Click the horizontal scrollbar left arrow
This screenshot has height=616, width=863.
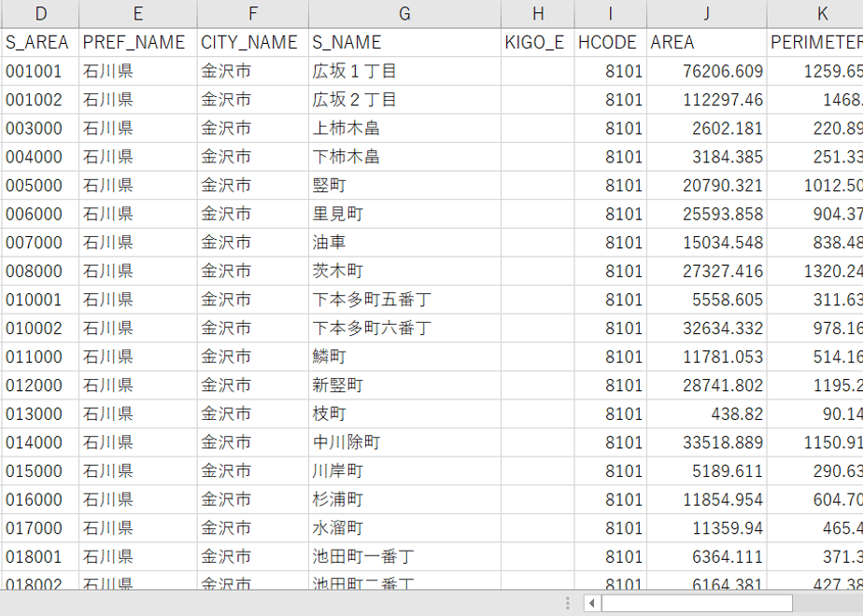point(591,603)
